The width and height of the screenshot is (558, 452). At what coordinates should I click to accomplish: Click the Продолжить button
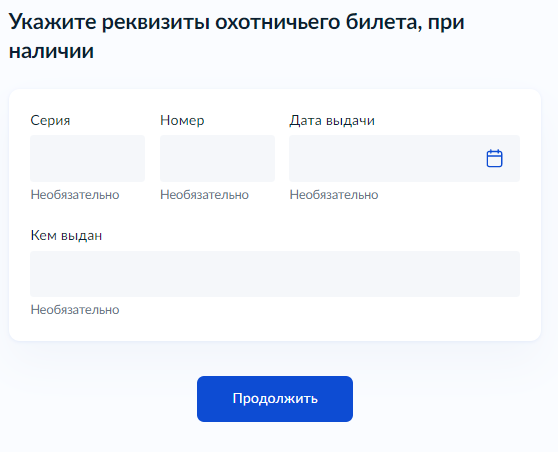275,399
